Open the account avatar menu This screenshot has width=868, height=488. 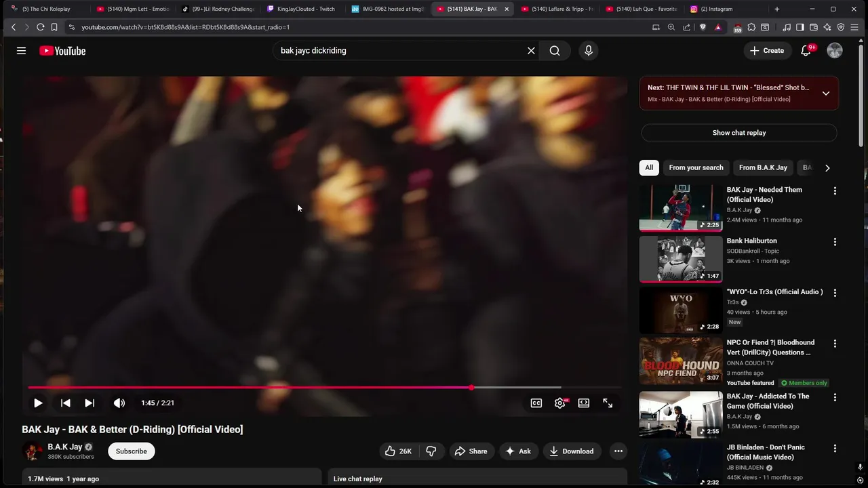(835, 51)
